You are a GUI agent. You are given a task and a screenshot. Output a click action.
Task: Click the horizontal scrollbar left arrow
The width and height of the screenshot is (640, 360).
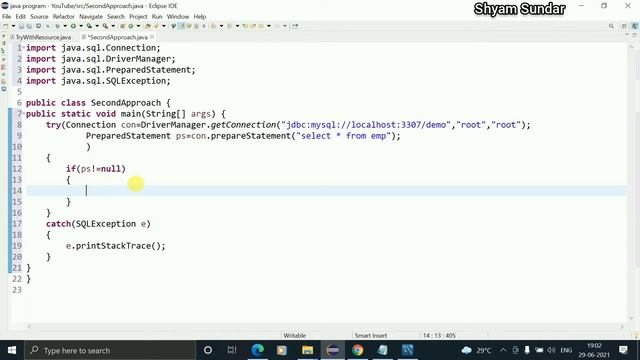[29, 327]
